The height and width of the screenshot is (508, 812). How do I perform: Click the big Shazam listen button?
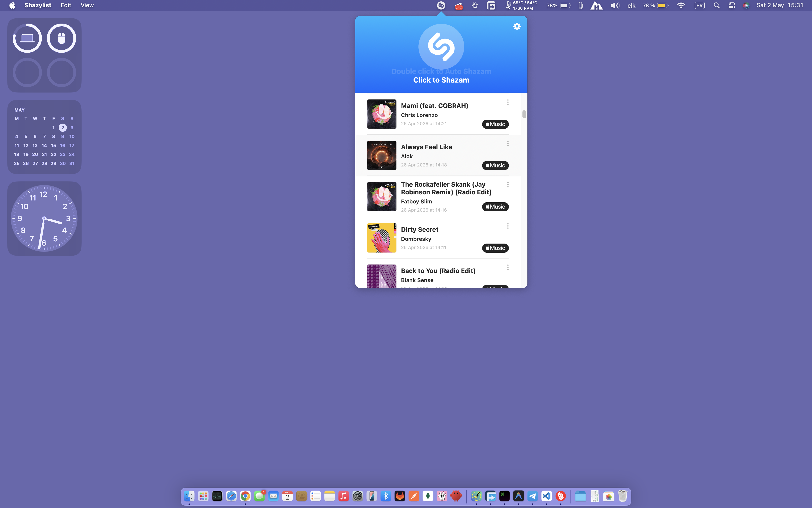coord(441,47)
